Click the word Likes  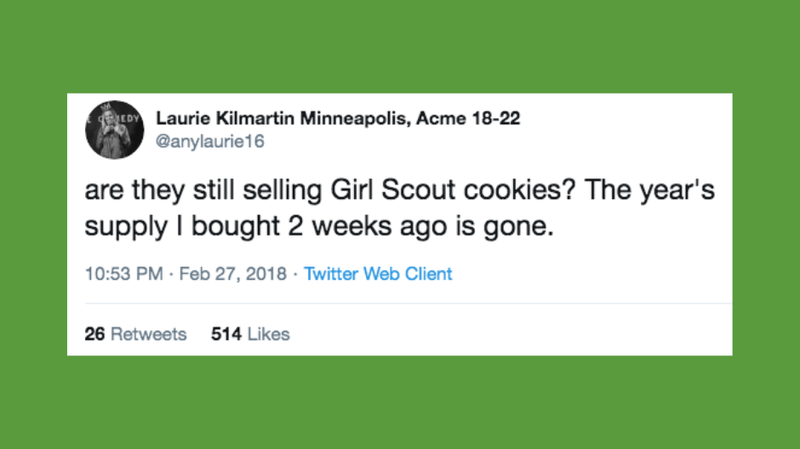(266, 334)
